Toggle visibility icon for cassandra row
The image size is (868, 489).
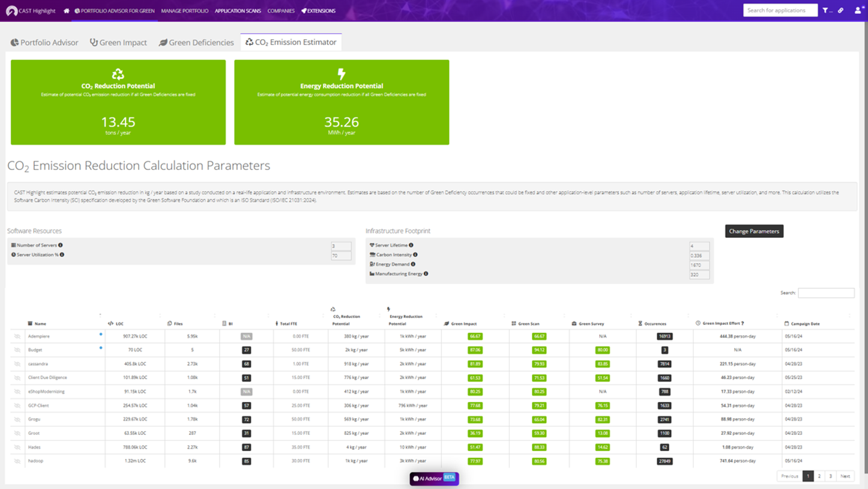tap(17, 364)
